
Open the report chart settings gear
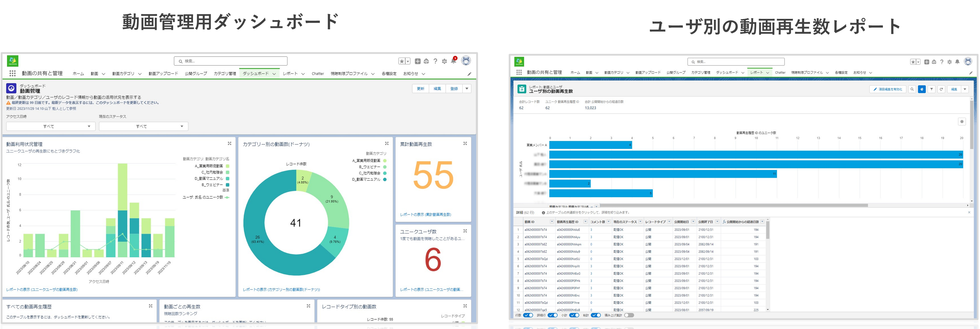click(x=962, y=121)
